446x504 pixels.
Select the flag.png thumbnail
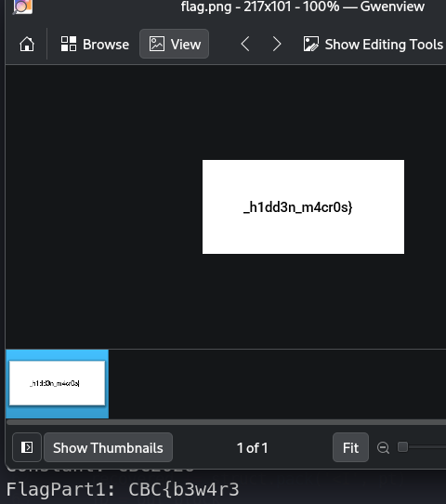pyautogui.click(x=58, y=383)
